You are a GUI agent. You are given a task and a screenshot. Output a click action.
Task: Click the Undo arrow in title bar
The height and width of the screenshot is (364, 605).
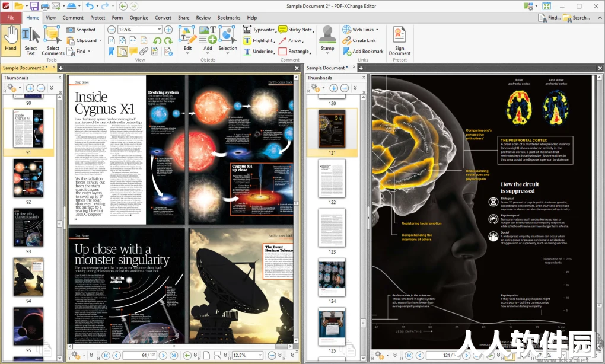[90, 6]
